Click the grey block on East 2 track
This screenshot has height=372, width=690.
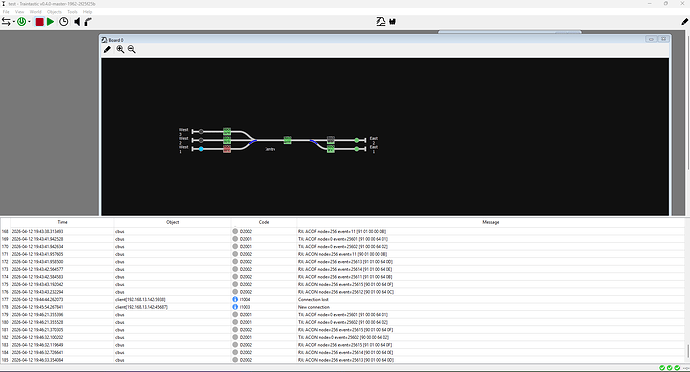(331, 140)
